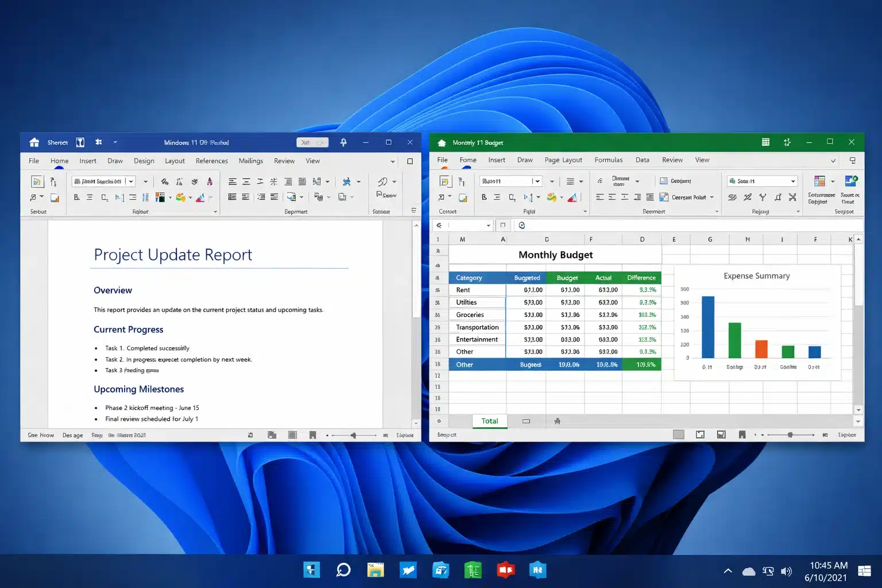This screenshot has height=588, width=882.
Task: Open the Format Painter in Word
Action: coord(55,198)
